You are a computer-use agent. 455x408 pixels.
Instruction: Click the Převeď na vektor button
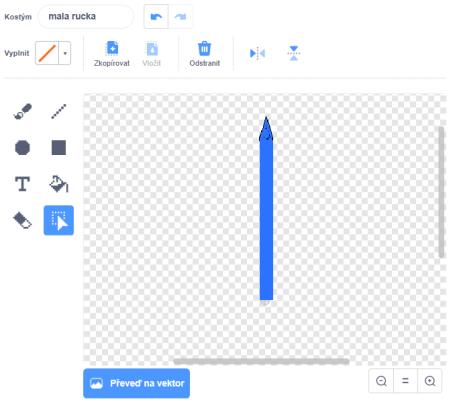click(x=137, y=383)
